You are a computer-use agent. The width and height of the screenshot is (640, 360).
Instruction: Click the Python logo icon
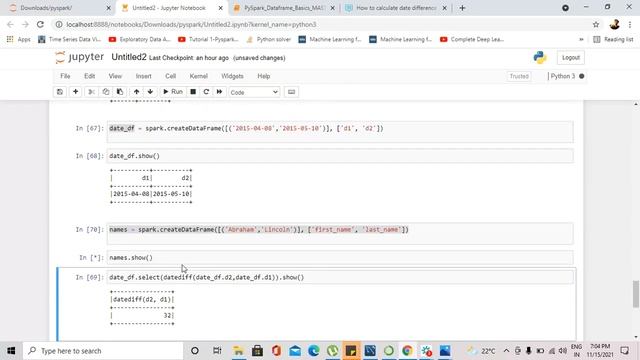pyautogui.click(x=540, y=58)
